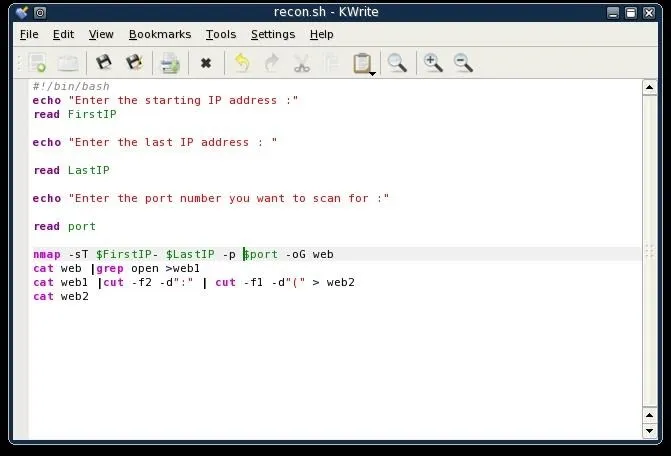Click the 'FirstIP' variable after read

[92, 114]
